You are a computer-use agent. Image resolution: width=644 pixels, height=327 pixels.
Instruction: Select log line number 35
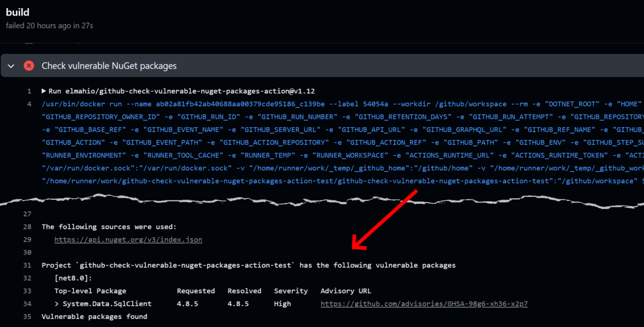pyautogui.click(x=27, y=316)
